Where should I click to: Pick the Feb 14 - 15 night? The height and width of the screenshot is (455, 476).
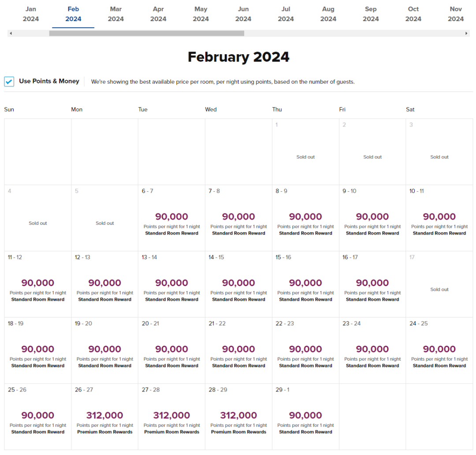pyautogui.click(x=238, y=284)
